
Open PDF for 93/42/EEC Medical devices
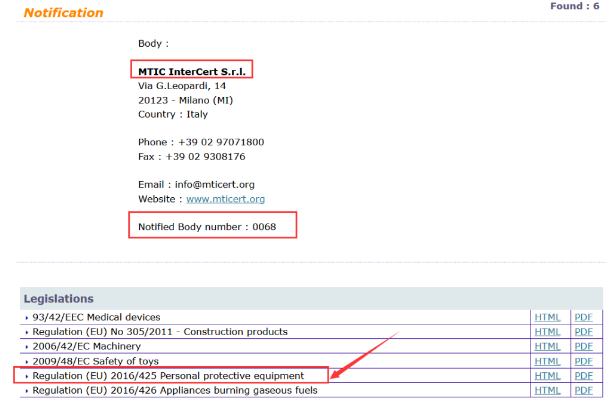[583, 317]
